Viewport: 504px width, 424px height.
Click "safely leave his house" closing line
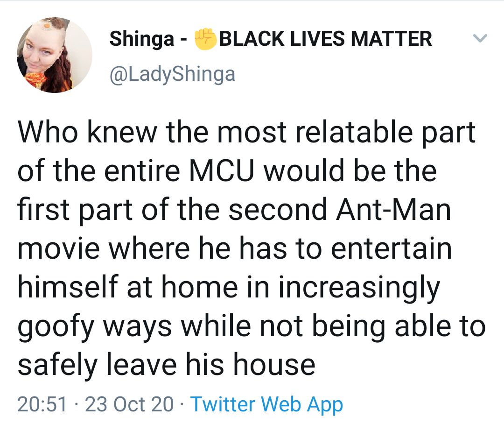click(166, 365)
